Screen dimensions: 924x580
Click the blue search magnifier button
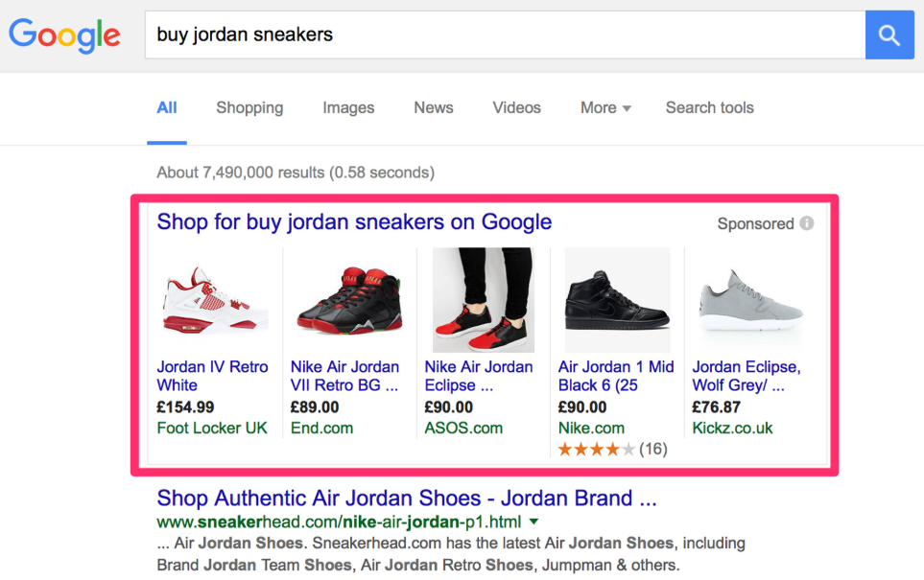(889, 35)
